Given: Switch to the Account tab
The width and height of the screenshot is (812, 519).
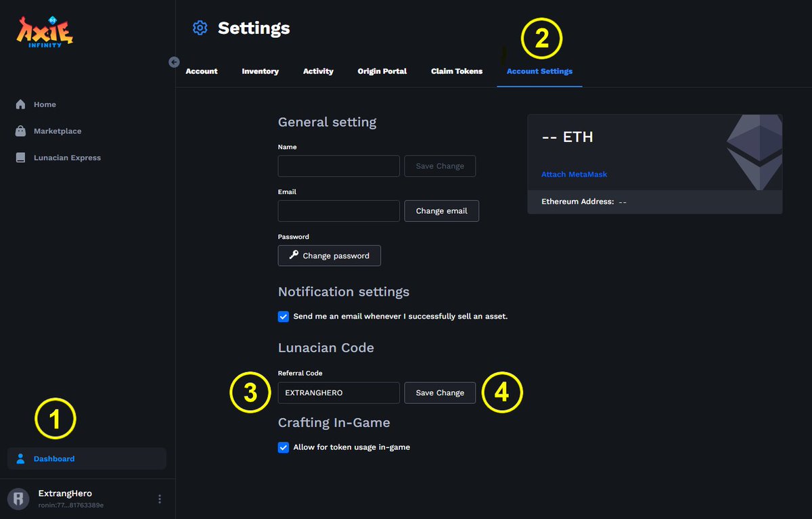Looking at the screenshot, I should 202,71.
